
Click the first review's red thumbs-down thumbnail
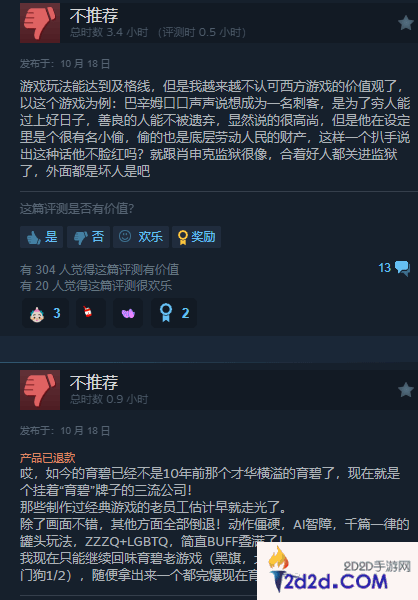pyautogui.click(x=40, y=23)
